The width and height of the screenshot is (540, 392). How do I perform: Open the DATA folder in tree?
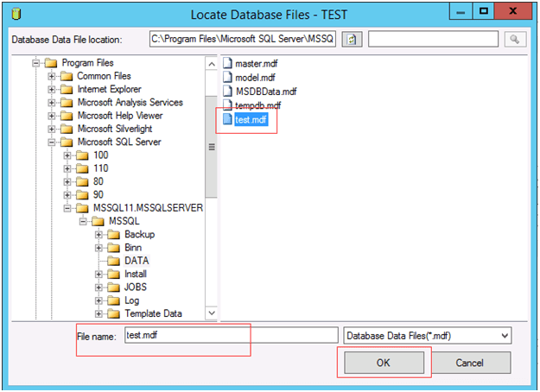[137, 261]
